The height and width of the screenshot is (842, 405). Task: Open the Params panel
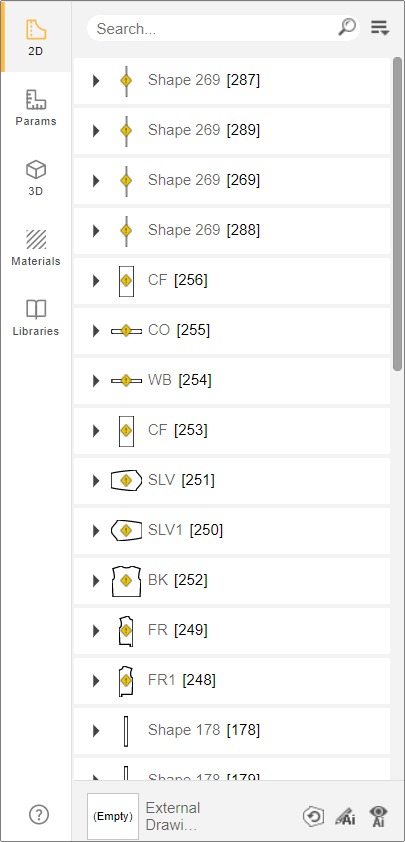(35, 108)
